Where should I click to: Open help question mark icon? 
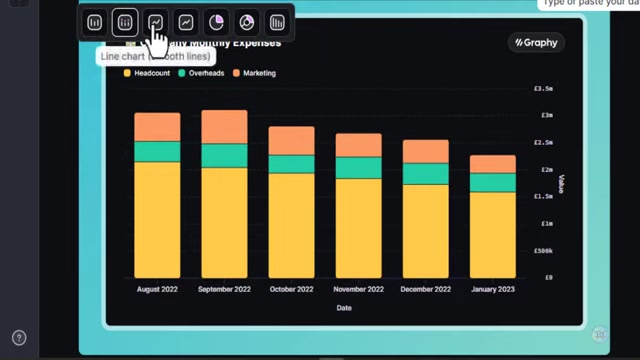(x=19, y=338)
